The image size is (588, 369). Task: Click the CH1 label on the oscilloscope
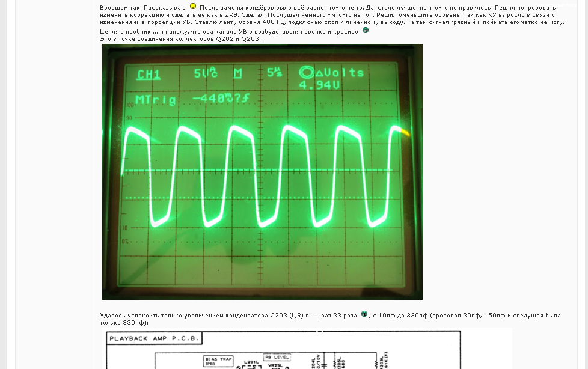[x=149, y=75]
